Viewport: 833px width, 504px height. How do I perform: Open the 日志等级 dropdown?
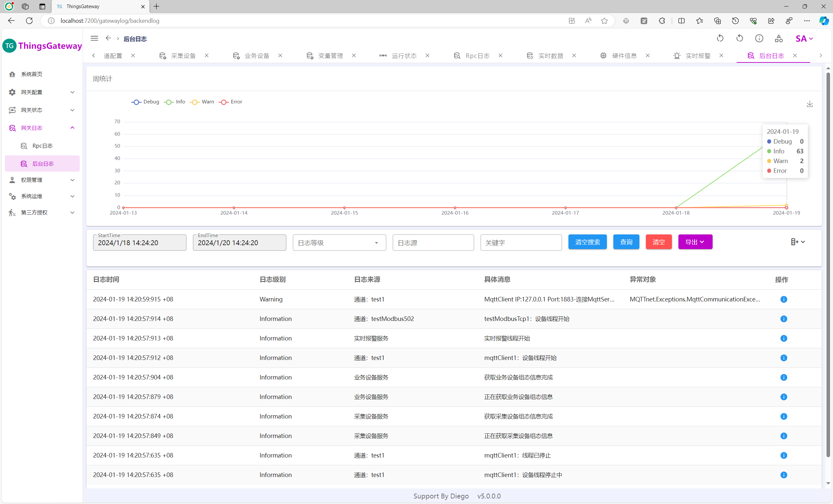pyautogui.click(x=339, y=243)
